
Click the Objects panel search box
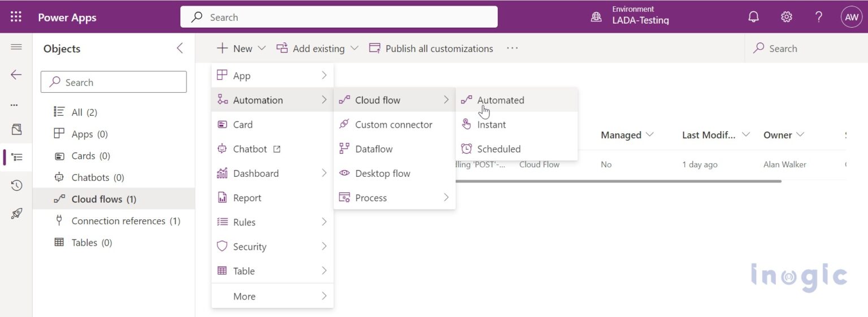[x=114, y=82]
